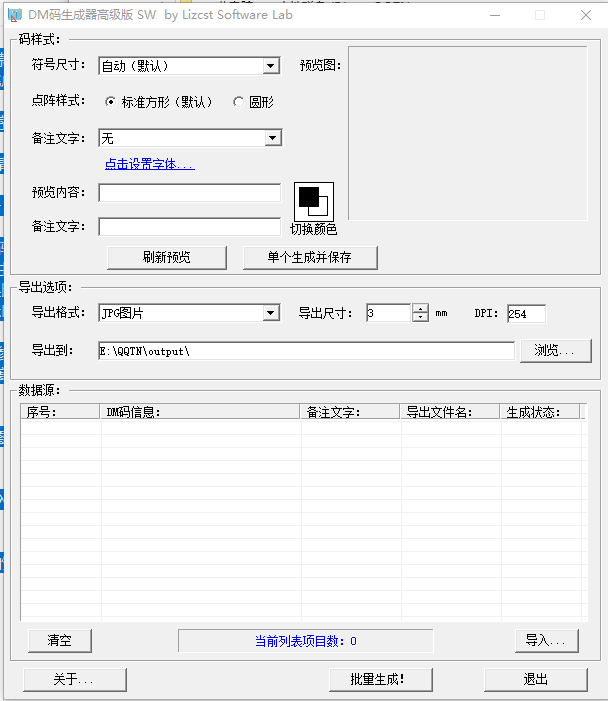Click the 导出到 path field
Image resolution: width=608 pixels, height=701 pixels.
(306, 351)
